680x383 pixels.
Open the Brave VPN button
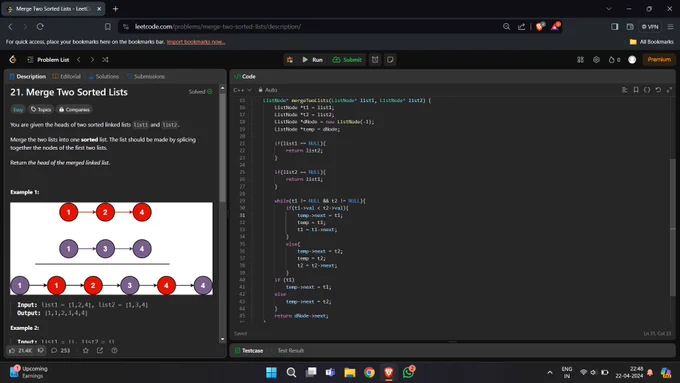pos(650,26)
